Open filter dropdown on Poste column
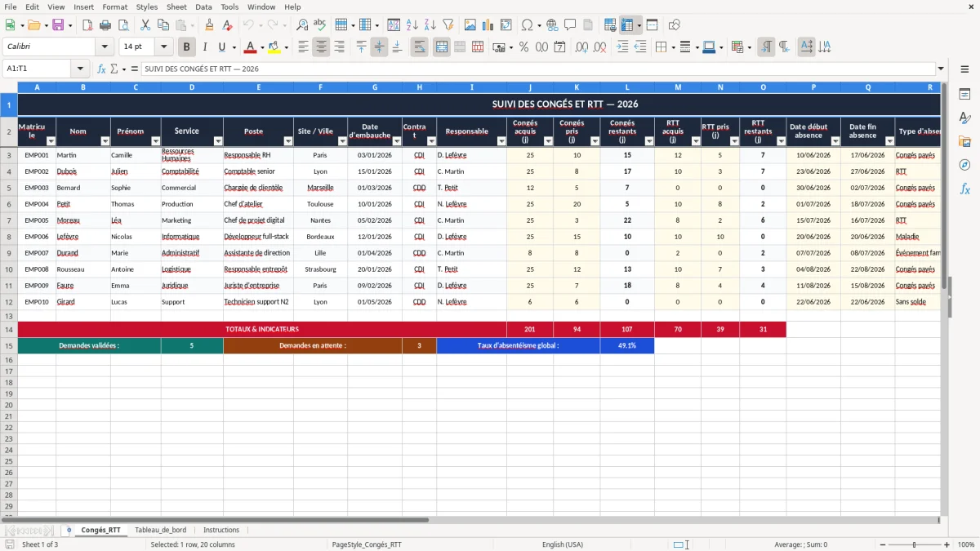 pos(287,141)
